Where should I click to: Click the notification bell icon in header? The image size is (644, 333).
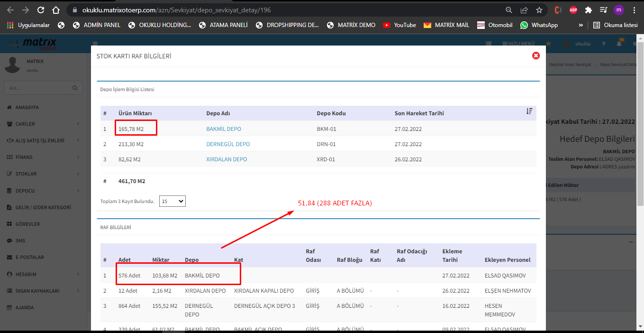pyautogui.click(x=619, y=44)
